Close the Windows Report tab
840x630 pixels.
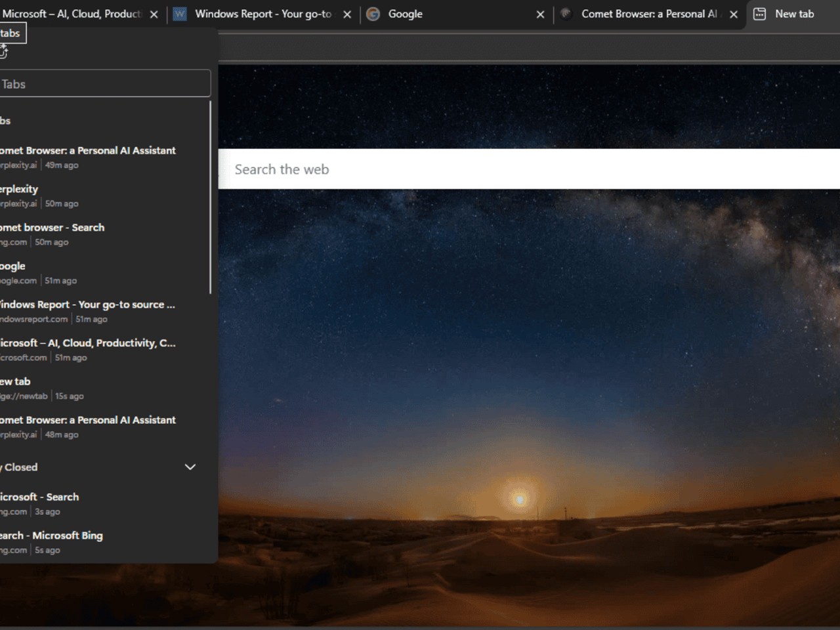coord(347,14)
